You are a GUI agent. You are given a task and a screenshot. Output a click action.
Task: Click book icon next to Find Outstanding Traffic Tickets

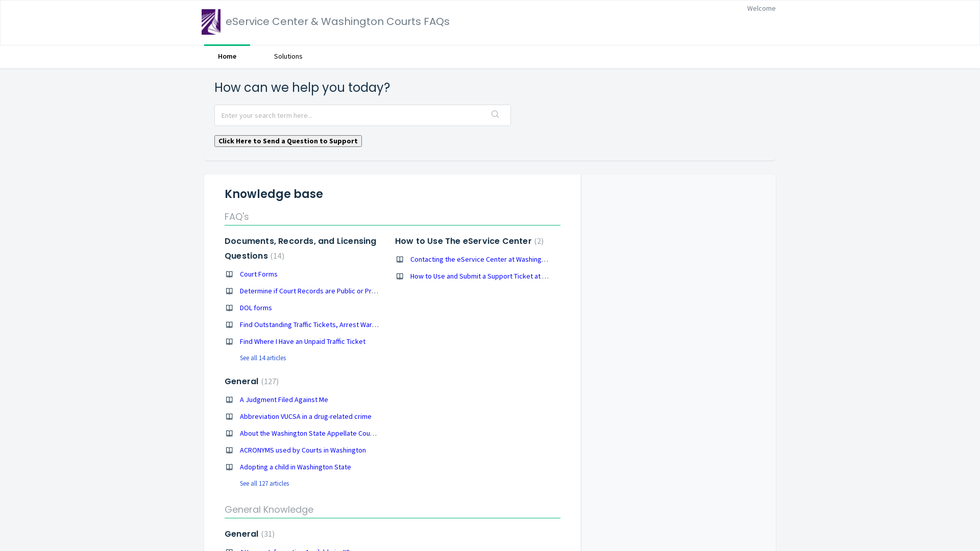[229, 325]
